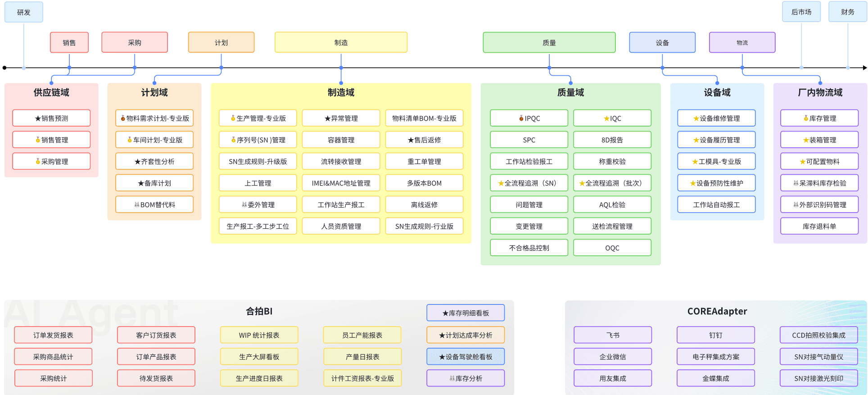The height and width of the screenshot is (395, 868).
Task: Click the 质量 department box
Action: tap(549, 42)
